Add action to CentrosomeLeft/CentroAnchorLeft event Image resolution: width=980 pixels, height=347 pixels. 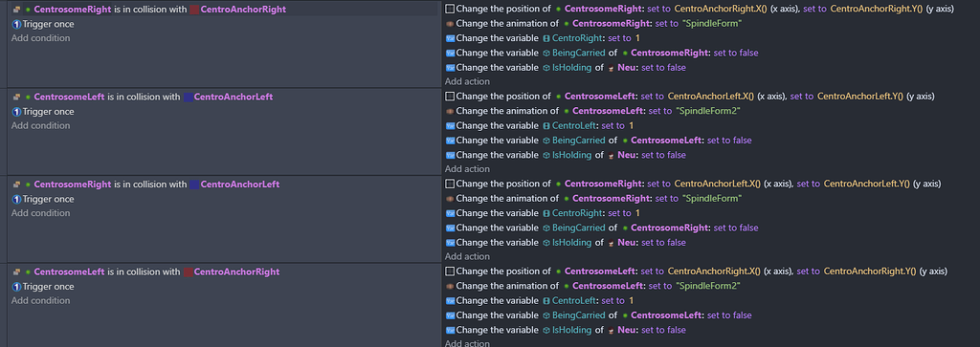[467, 168]
